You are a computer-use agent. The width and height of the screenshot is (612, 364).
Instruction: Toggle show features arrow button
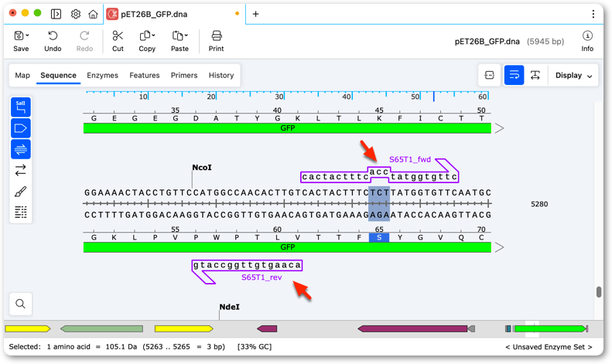[x=21, y=128]
